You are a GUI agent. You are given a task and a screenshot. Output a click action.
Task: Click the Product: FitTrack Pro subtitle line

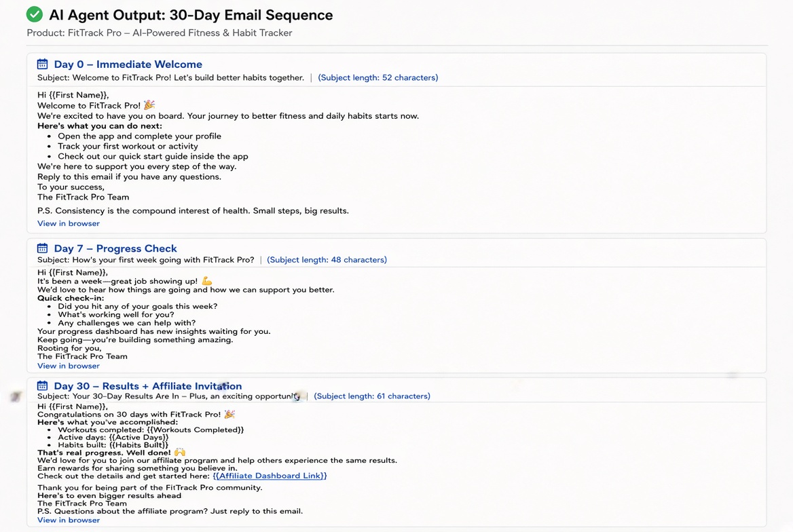pyautogui.click(x=160, y=33)
